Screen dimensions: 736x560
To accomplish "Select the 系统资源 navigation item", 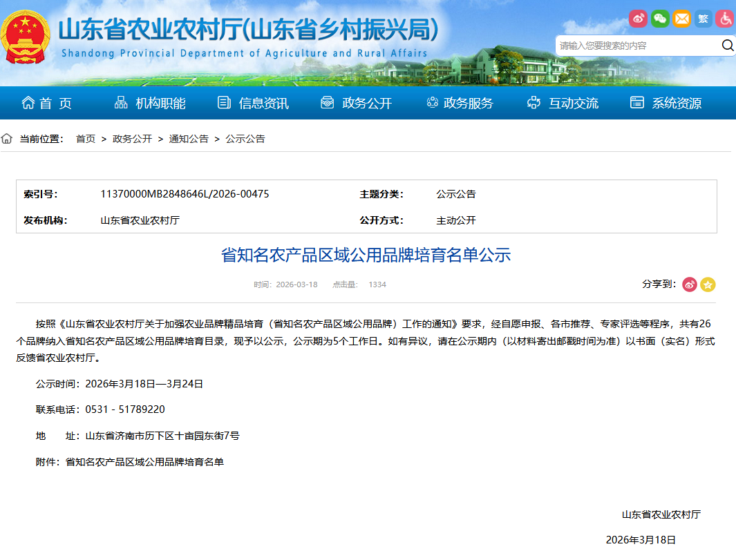I will pos(666,104).
